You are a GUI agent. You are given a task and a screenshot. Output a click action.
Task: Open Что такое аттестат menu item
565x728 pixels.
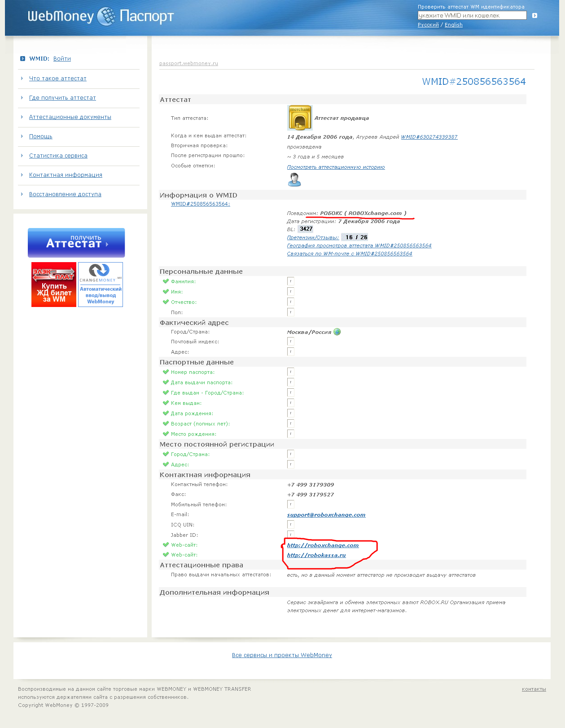[x=57, y=79]
